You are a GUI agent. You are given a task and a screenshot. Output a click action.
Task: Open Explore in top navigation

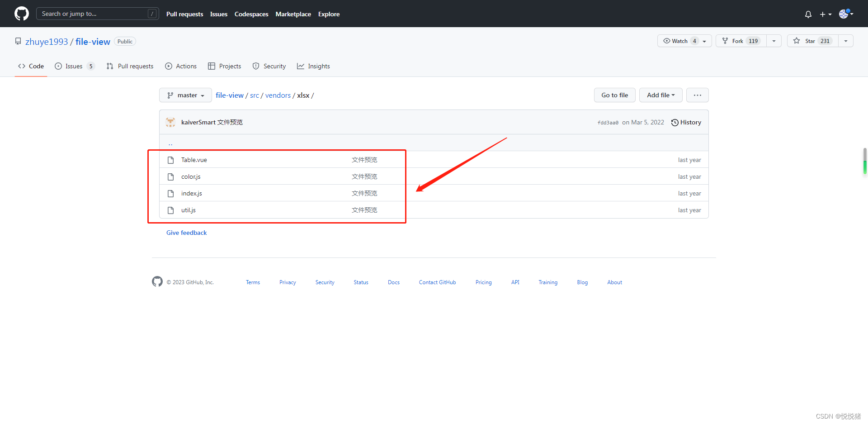[x=329, y=14]
